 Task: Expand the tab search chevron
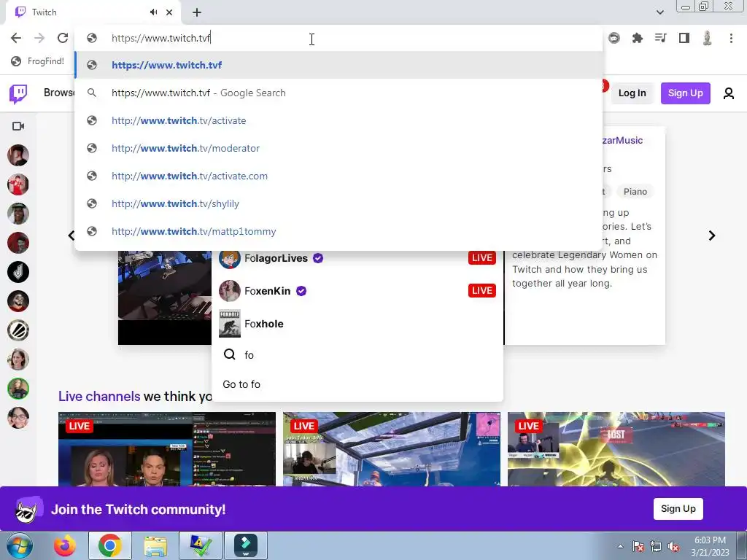coord(659,12)
